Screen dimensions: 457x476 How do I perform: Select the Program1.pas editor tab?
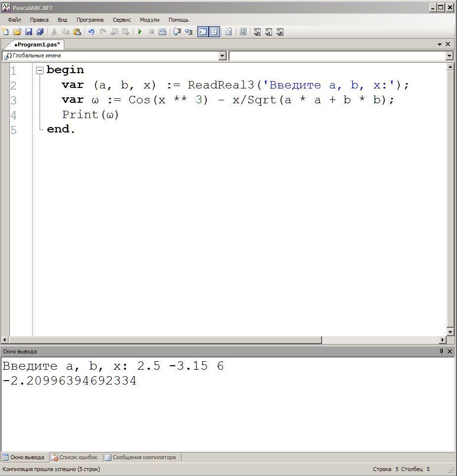pyautogui.click(x=37, y=44)
